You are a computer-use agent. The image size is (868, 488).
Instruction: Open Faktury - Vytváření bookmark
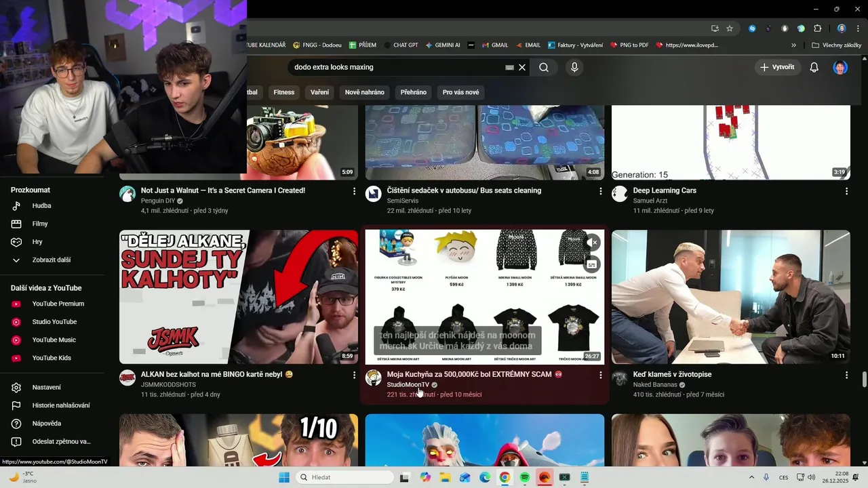575,45
